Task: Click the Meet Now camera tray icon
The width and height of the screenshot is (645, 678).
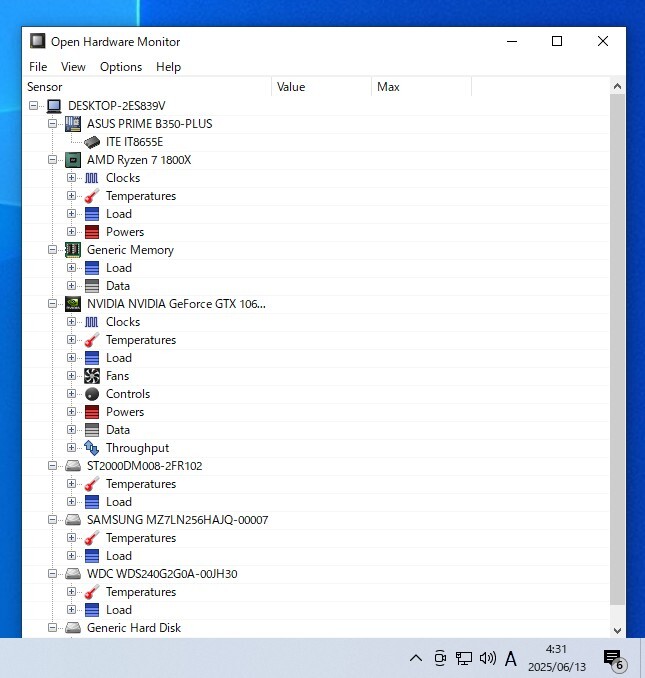Action: (x=440, y=658)
